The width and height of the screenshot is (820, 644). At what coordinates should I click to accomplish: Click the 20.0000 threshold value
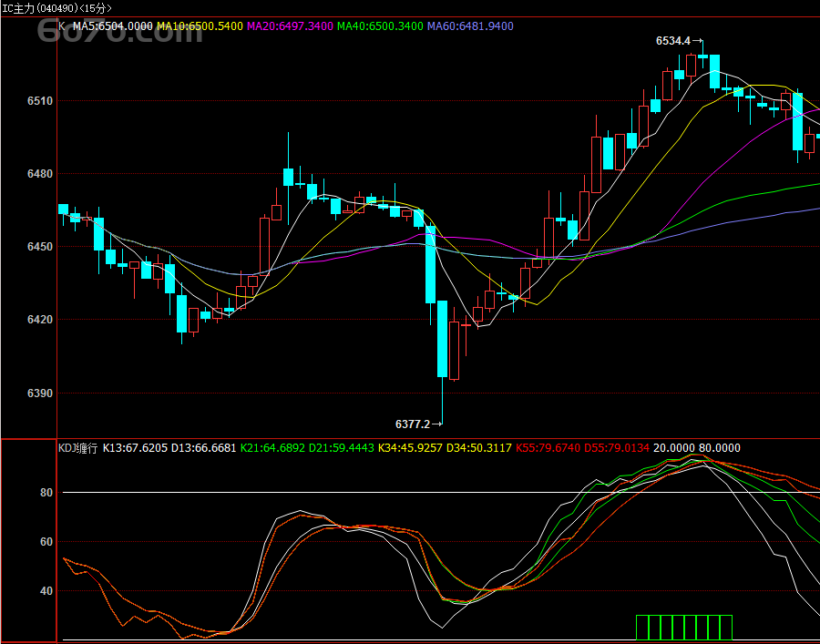tap(673, 448)
